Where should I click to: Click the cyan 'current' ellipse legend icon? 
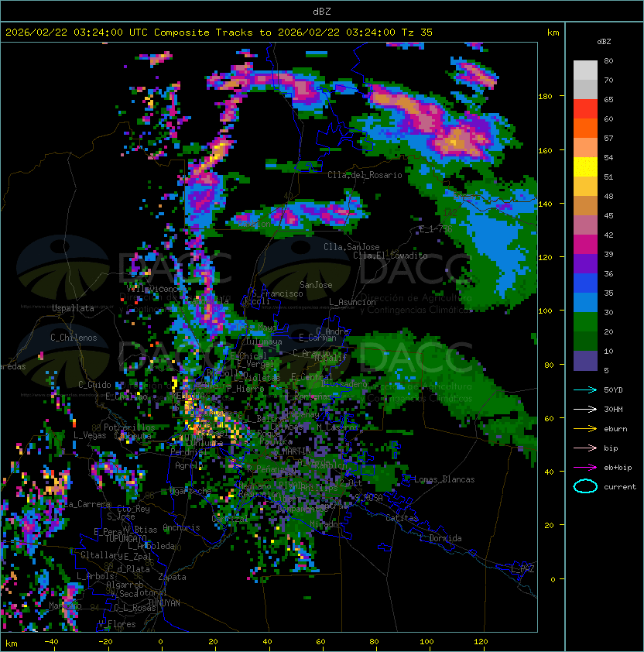coord(585,486)
